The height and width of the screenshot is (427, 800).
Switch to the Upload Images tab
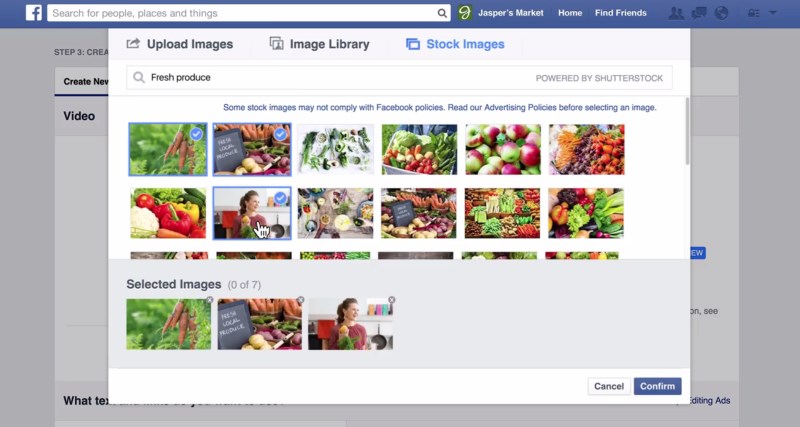(x=180, y=44)
